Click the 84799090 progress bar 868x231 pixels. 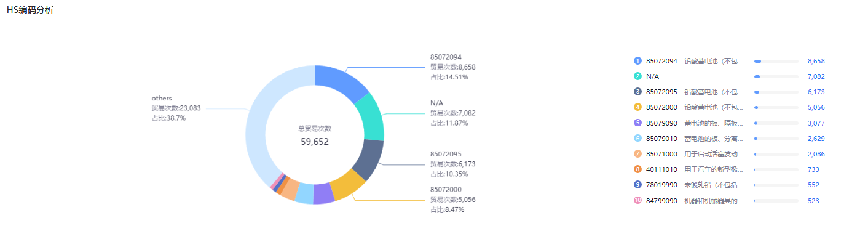click(776, 200)
